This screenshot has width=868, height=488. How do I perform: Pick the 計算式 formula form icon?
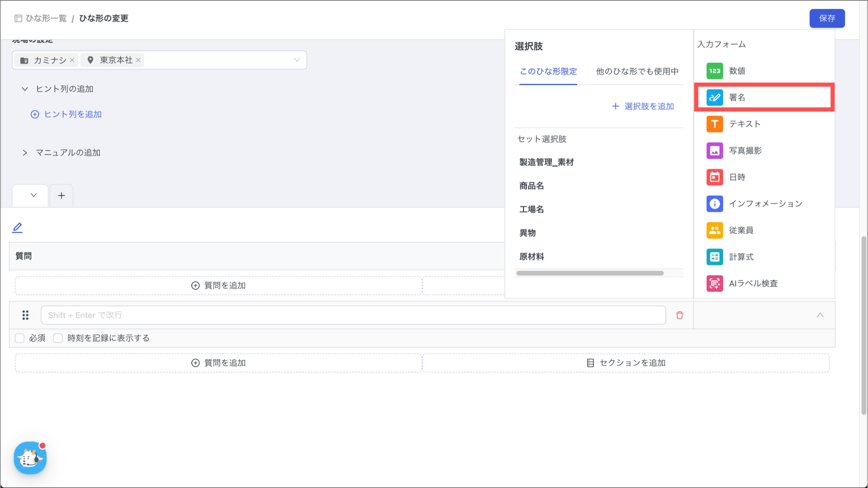coord(715,257)
